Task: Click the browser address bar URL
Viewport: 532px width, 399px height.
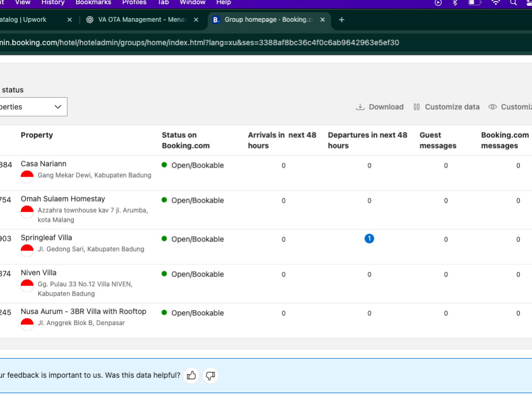Action: pos(199,43)
